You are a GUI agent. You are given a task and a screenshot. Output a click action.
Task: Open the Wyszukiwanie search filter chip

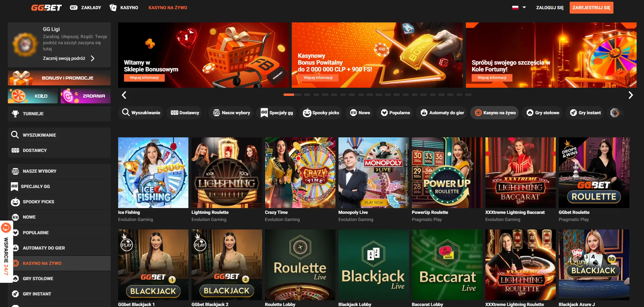[x=141, y=113]
